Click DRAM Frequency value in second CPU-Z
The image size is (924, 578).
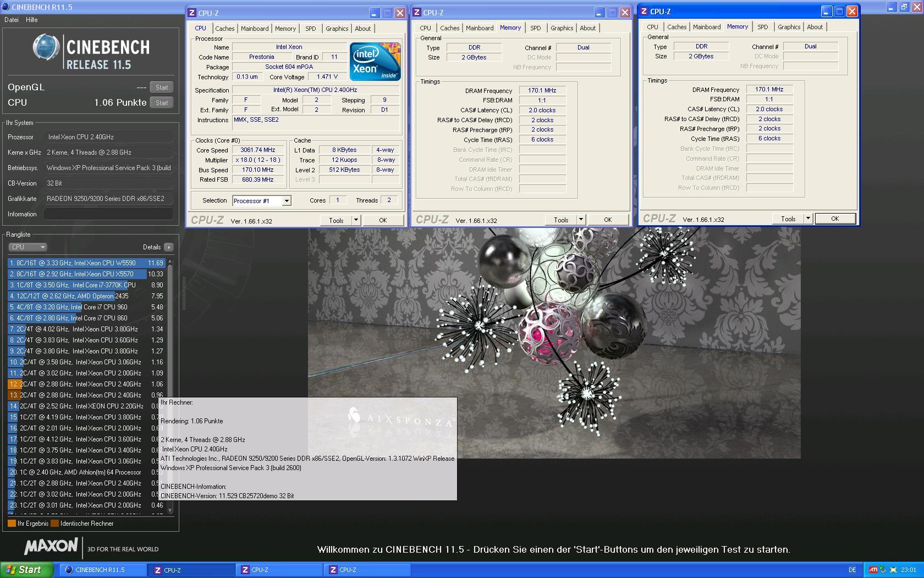point(542,90)
